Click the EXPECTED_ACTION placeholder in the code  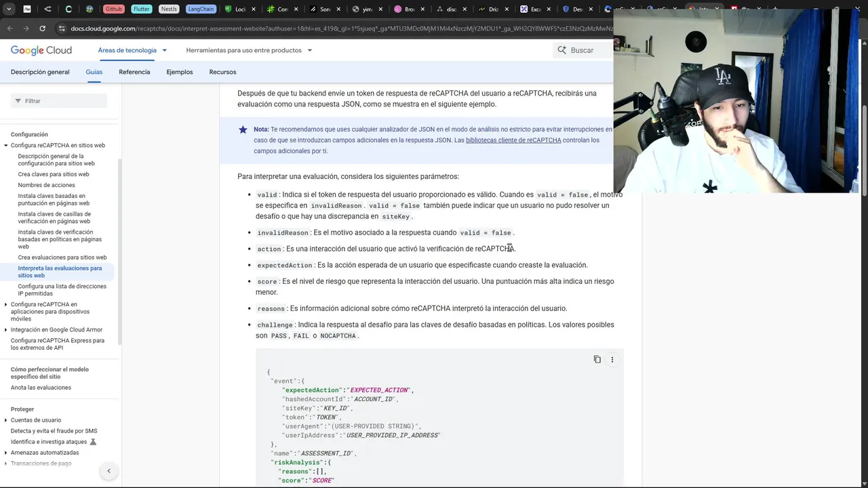coord(379,390)
